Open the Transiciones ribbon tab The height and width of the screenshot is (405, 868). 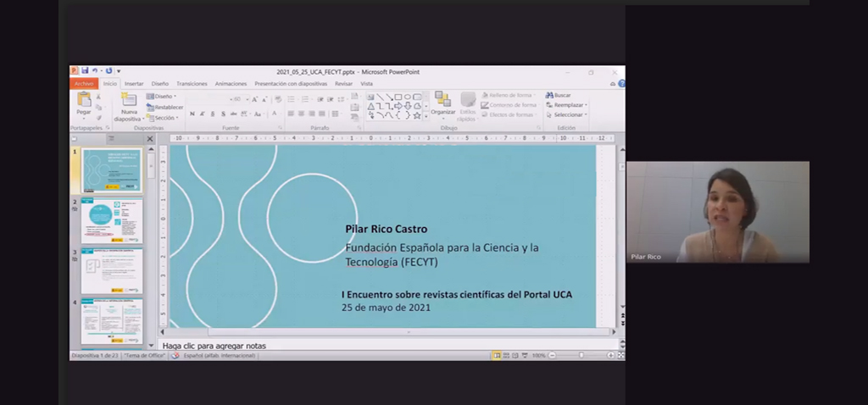point(192,84)
